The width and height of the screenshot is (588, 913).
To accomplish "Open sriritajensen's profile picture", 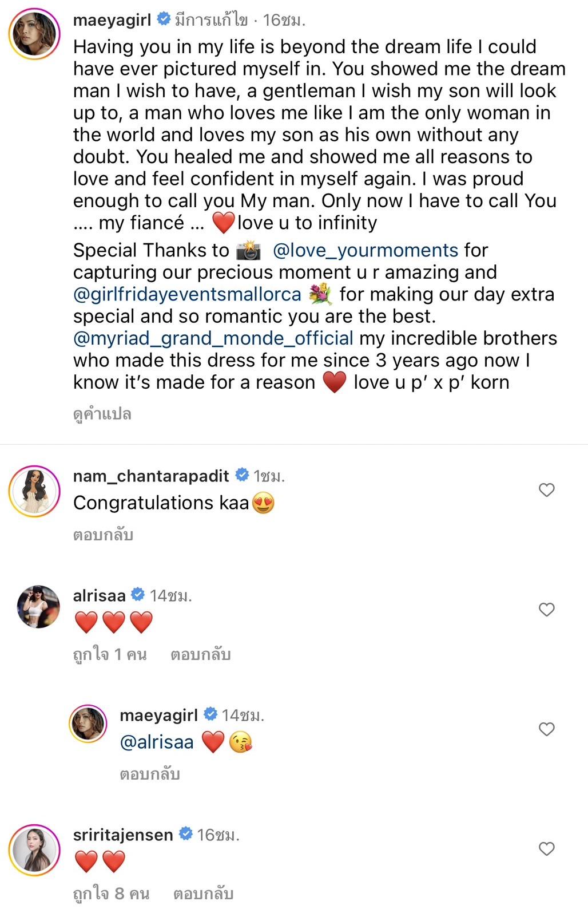I will [x=34, y=851].
